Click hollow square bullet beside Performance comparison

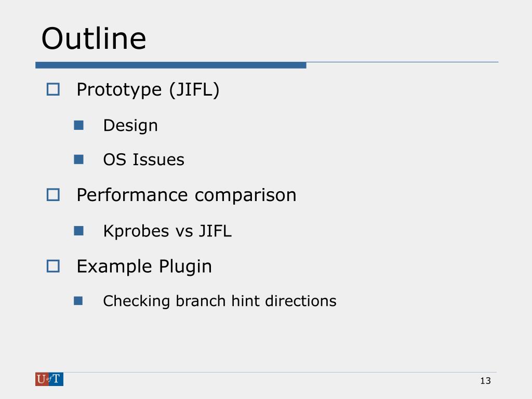point(53,195)
